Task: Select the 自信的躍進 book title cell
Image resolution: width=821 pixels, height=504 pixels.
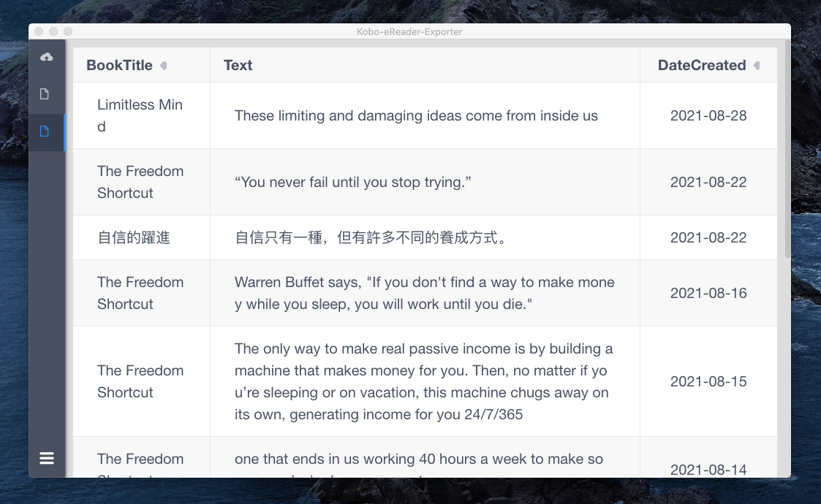Action: coord(134,237)
